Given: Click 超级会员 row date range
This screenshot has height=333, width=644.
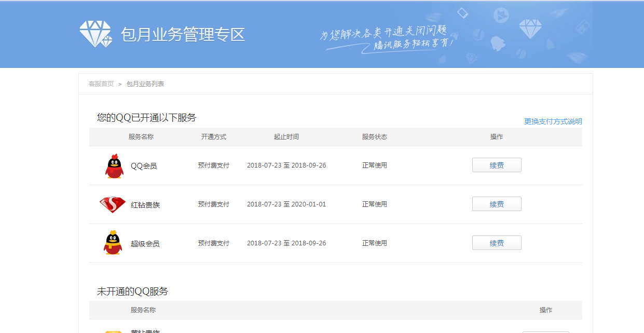Looking at the screenshot, I should tap(286, 243).
